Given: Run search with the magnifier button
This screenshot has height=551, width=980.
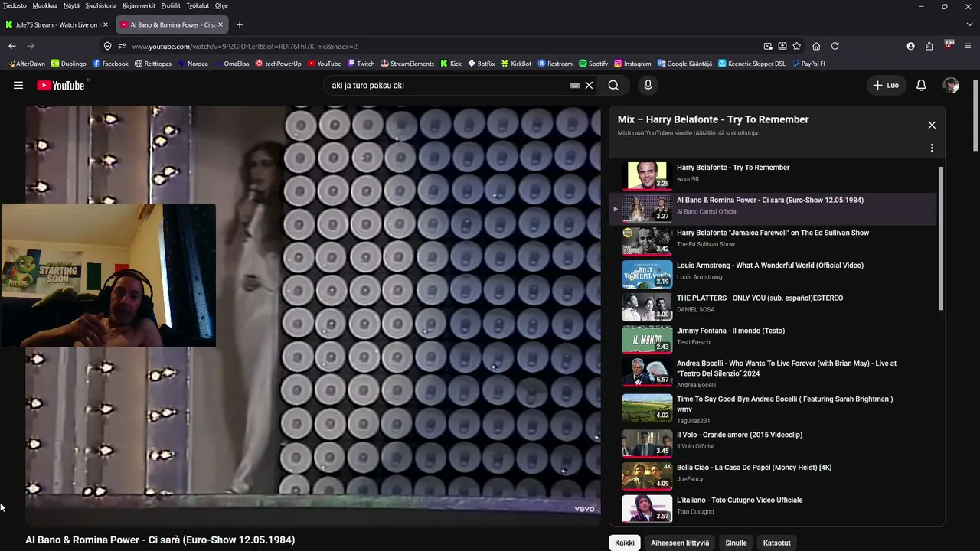Looking at the screenshot, I should click(613, 86).
